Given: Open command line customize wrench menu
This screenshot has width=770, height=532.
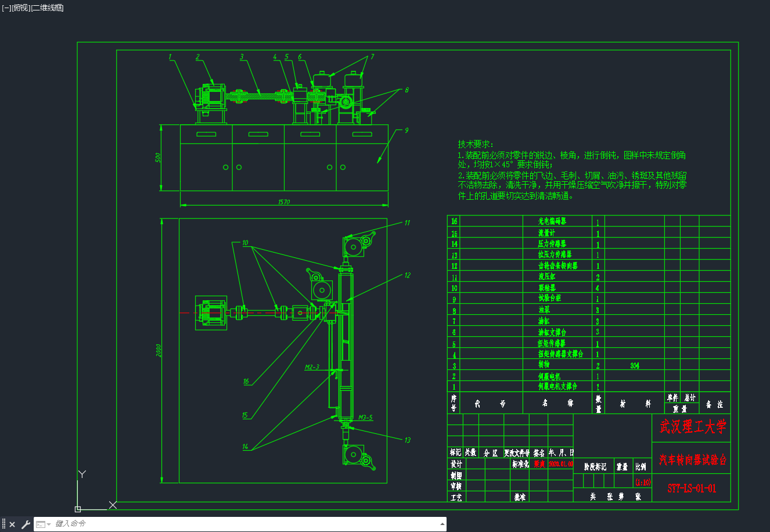Looking at the screenshot, I should tap(26, 524).
